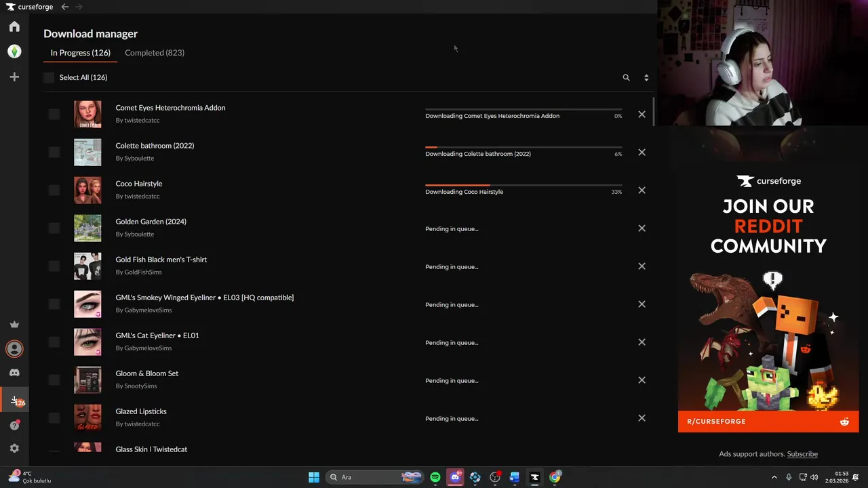Remove Gold Fish Black men's T-shirt from queue

(x=642, y=266)
